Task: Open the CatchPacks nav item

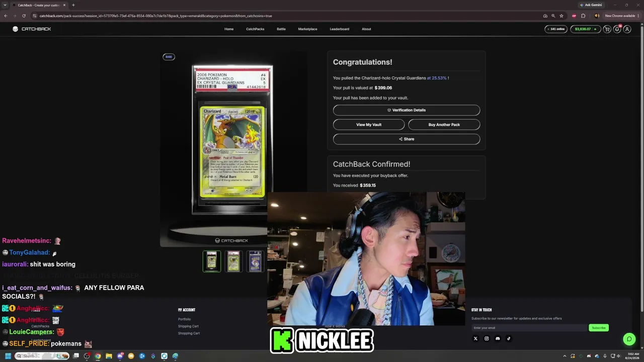Action: (x=255, y=29)
